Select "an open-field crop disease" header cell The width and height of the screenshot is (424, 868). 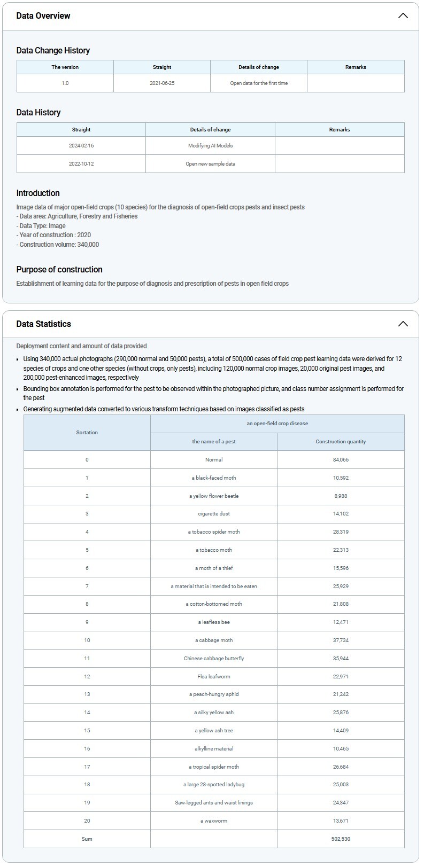pos(277,424)
